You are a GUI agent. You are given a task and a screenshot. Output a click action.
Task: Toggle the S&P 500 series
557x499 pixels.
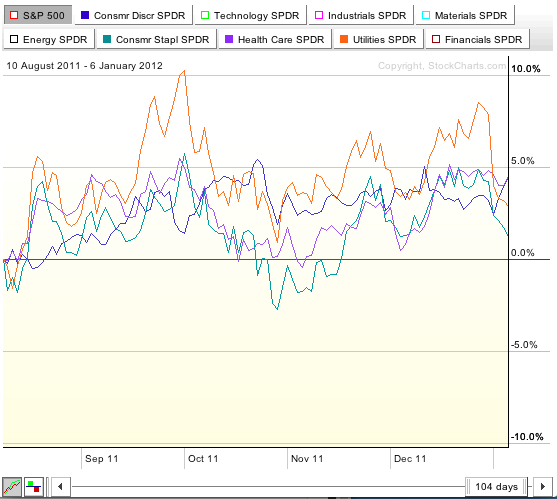[38, 15]
